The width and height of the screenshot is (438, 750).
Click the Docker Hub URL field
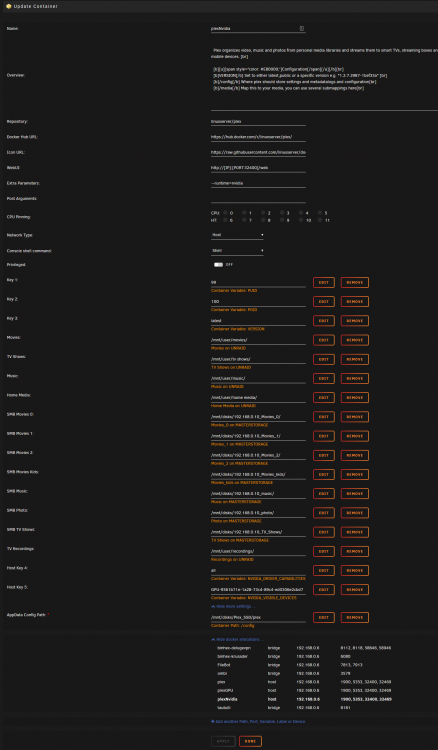[x=258, y=137]
